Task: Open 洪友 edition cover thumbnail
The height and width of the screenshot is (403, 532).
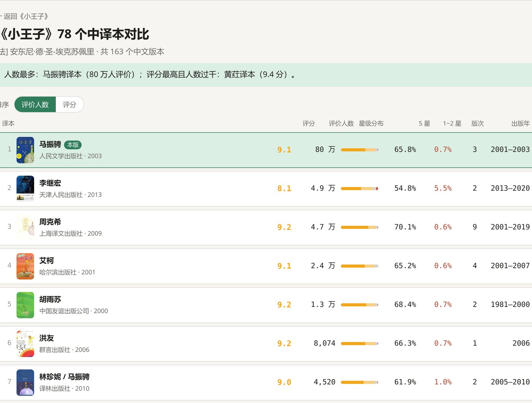Action: 25,344
